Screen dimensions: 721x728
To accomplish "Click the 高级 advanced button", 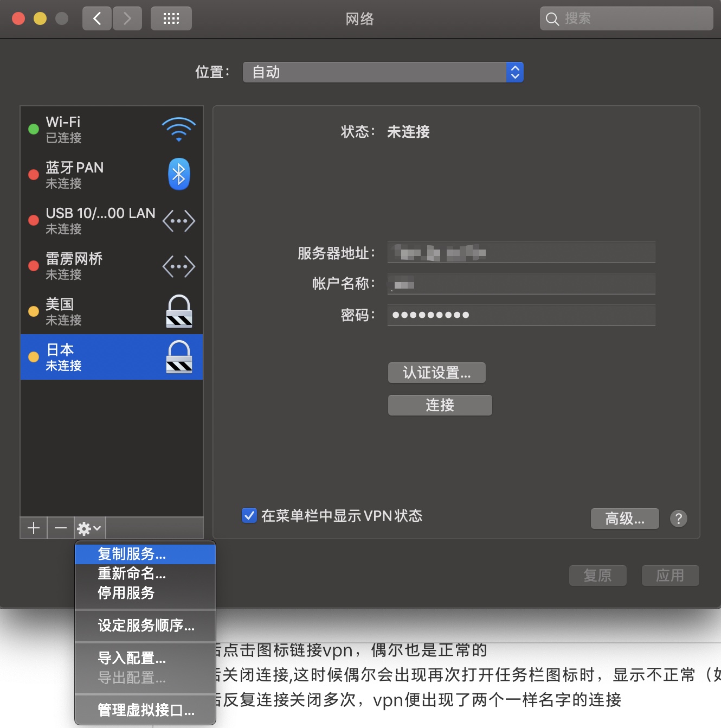I will click(x=625, y=519).
